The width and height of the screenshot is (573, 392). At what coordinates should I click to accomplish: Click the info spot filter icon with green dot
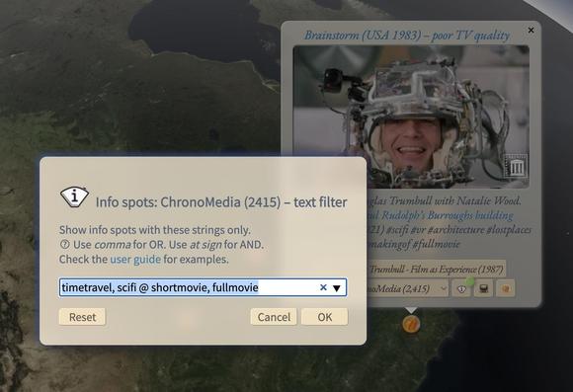click(462, 288)
